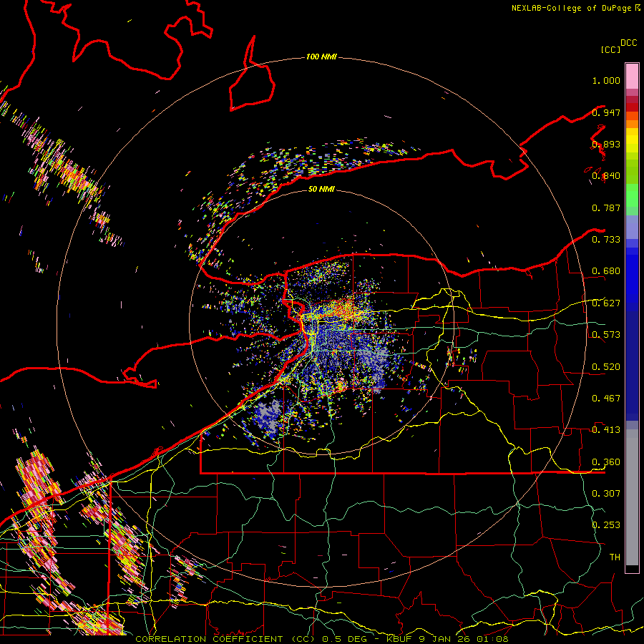Select the 0.253 scale value
This screenshot has height=644, width=644.
point(606,525)
